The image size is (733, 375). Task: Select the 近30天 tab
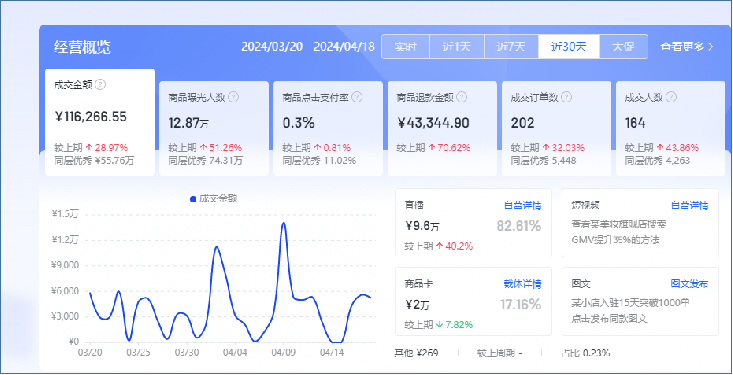(x=568, y=46)
